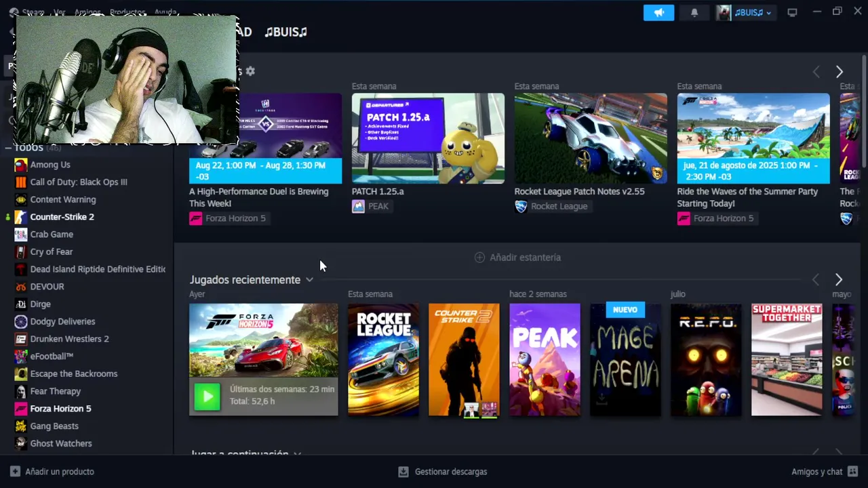Click the Crab Game icon
Viewport: 868px width, 488px height.
point(21,235)
